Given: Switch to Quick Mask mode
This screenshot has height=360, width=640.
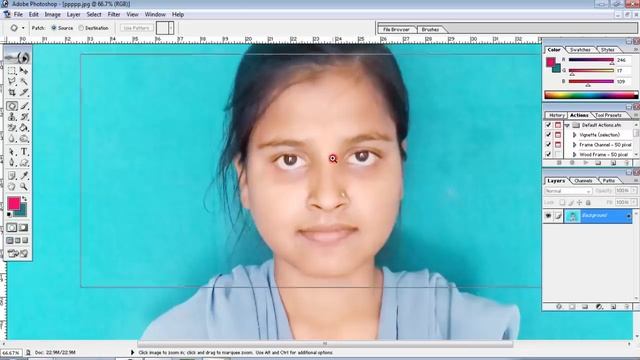Looking at the screenshot, I should point(24,228).
